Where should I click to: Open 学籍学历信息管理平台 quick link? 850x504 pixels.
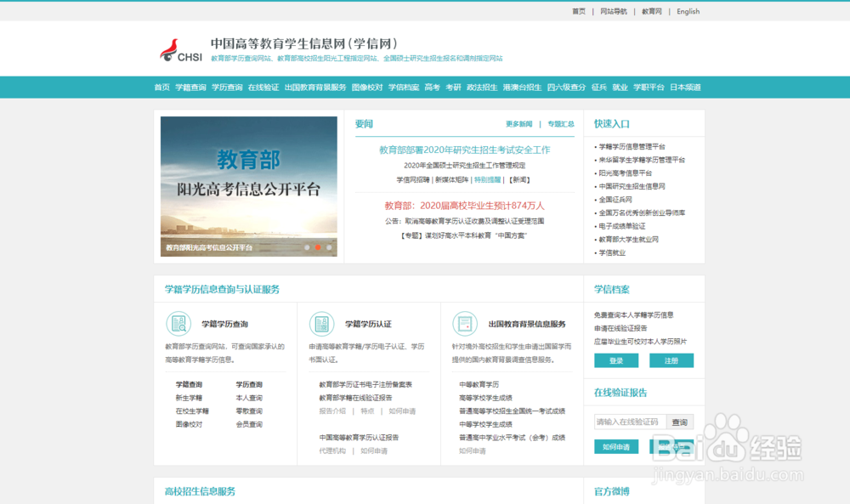[632, 146]
